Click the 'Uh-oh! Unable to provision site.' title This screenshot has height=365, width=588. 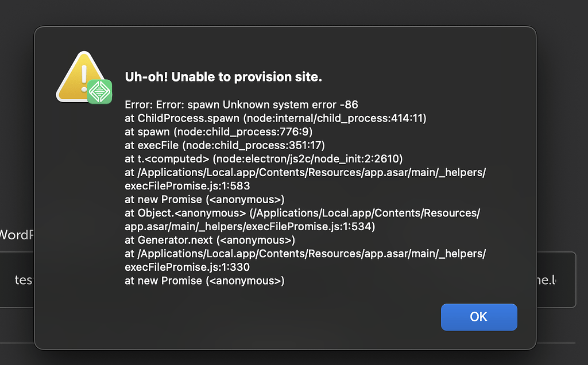(x=223, y=76)
